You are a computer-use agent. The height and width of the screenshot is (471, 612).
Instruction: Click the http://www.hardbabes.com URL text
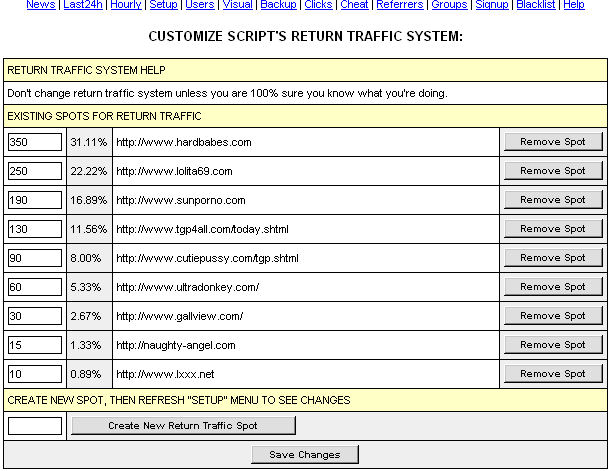[x=184, y=142]
